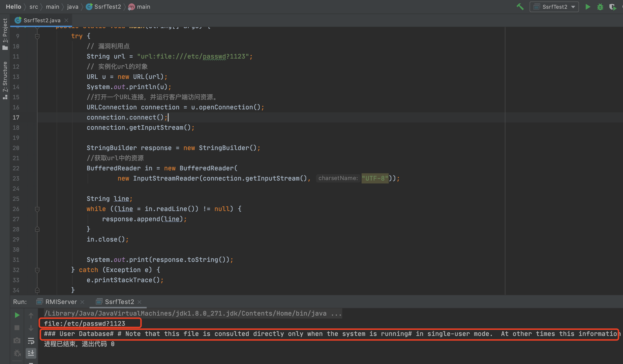Select the SsrfTest2.java editor tab
Viewport: 623px width, 364px height.
[42, 20]
